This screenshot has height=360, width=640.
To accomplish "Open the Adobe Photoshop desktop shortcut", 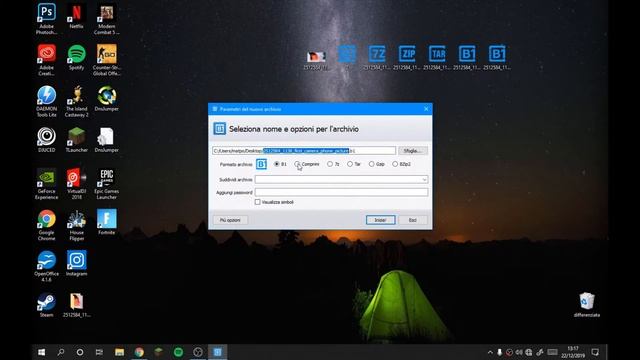I will 47,18.
